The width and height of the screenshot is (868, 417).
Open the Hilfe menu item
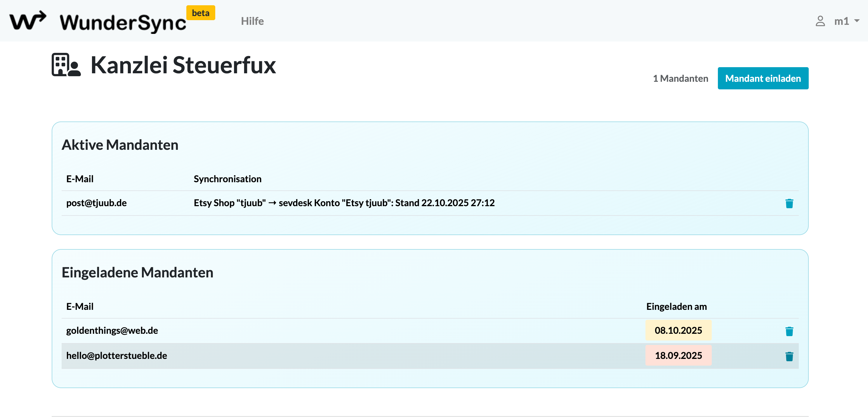point(252,21)
